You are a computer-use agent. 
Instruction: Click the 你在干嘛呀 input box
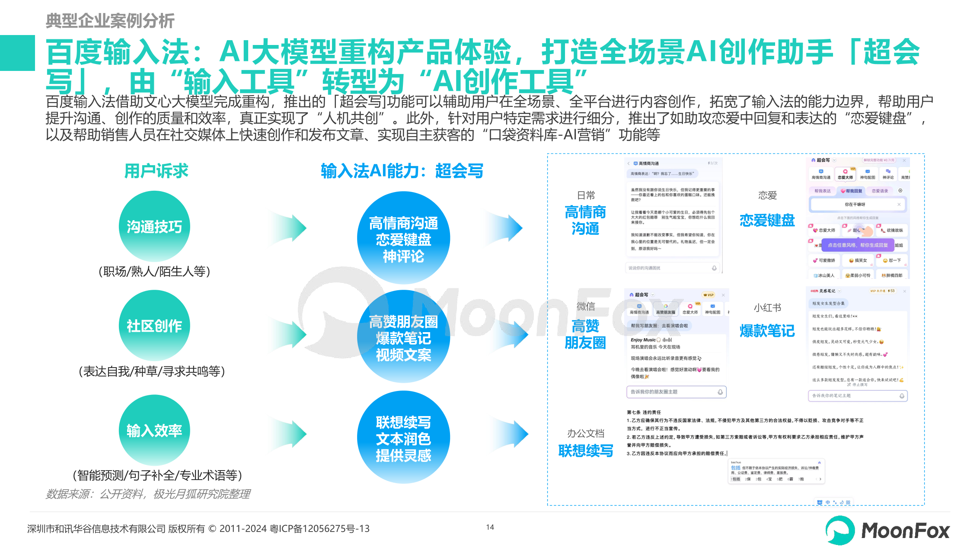[x=858, y=204]
